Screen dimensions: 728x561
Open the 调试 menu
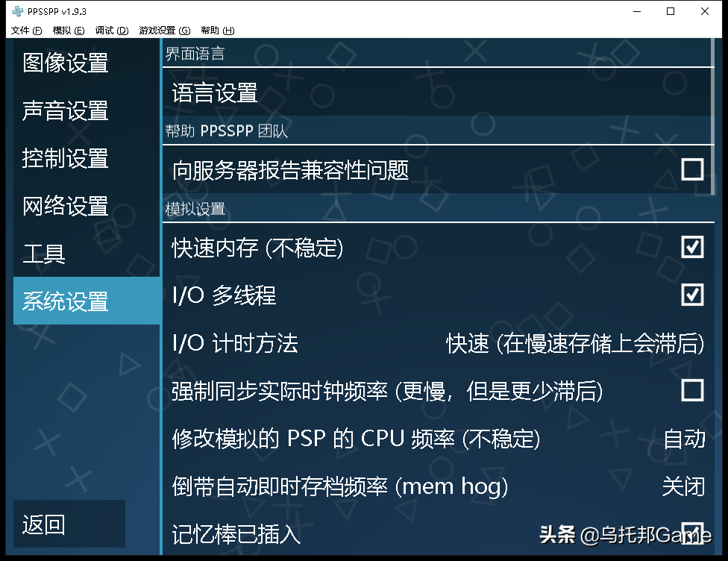pyautogui.click(x=110, y=30)
